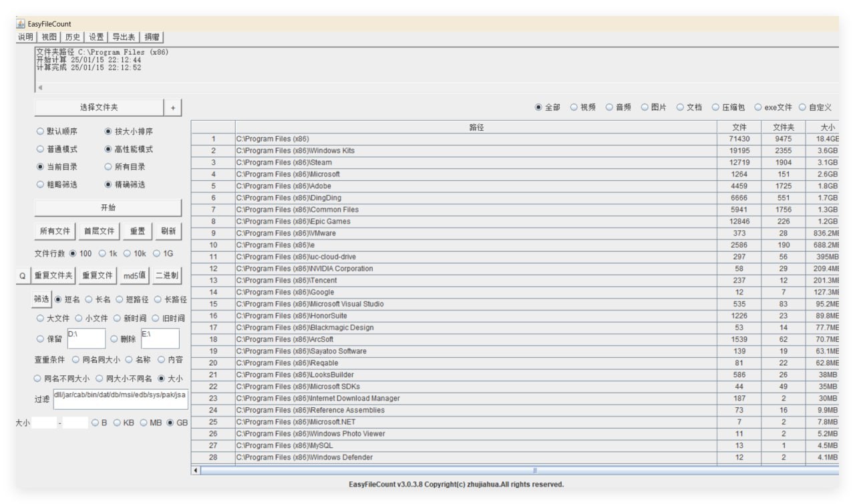Click the 二进制 binary button
Screen dimensions: 855x504
tap(166, 276)
